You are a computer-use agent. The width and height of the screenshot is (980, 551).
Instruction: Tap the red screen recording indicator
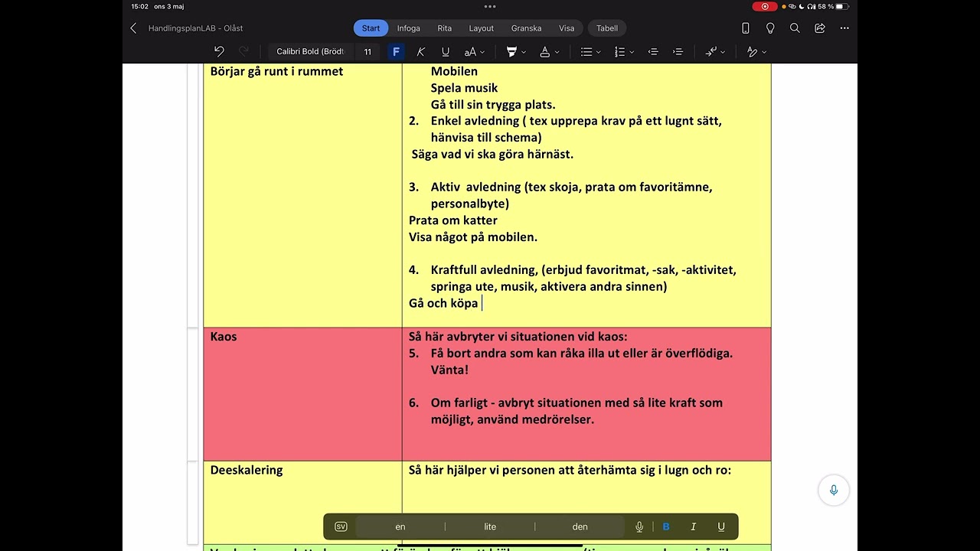(764, 6)
